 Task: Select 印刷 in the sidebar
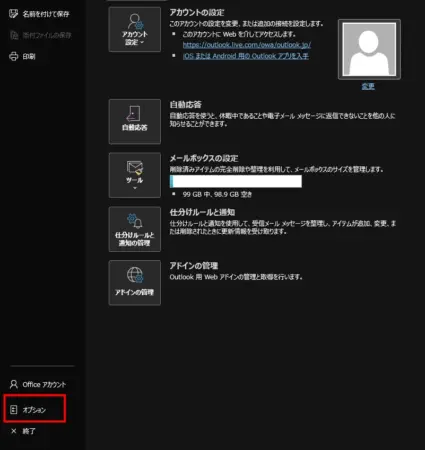click(23, 56)
